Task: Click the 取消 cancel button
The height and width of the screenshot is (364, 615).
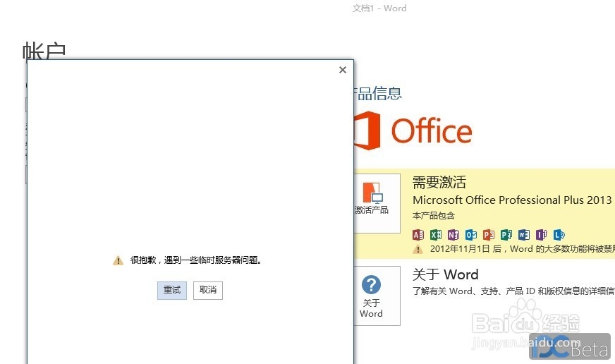Action: tap(208, 290)
